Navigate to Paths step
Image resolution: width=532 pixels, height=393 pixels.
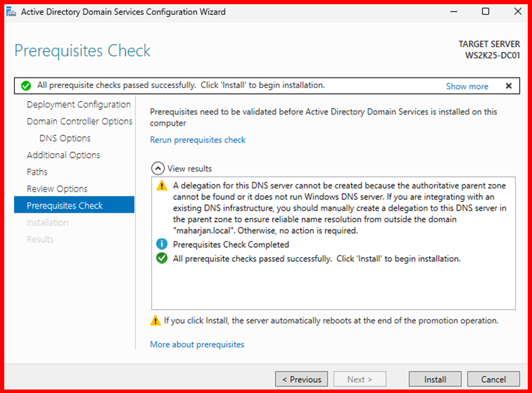pyautogui.click(x=37, y=172)
